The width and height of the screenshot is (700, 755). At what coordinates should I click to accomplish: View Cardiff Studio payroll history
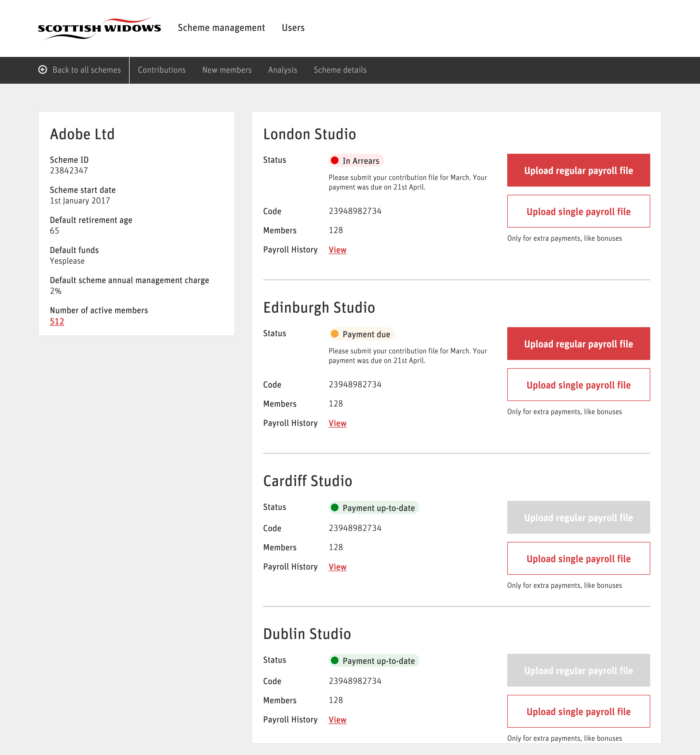pos(337,567)
